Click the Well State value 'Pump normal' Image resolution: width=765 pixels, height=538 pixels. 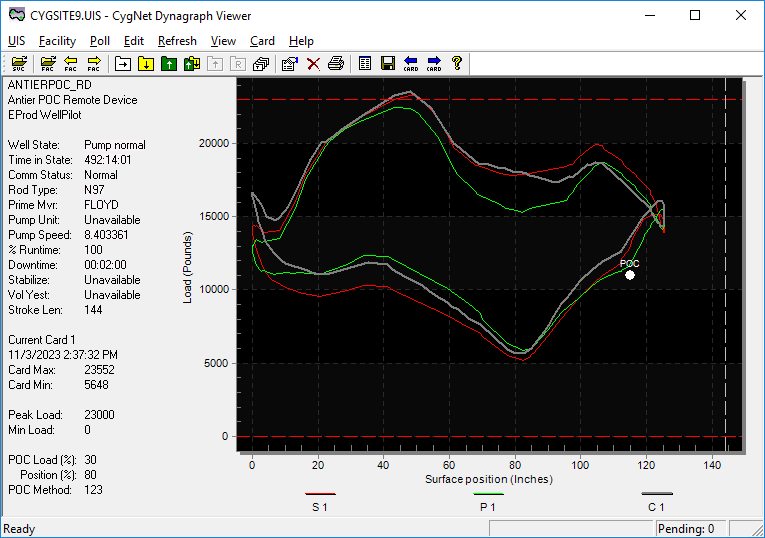[115, 145]
